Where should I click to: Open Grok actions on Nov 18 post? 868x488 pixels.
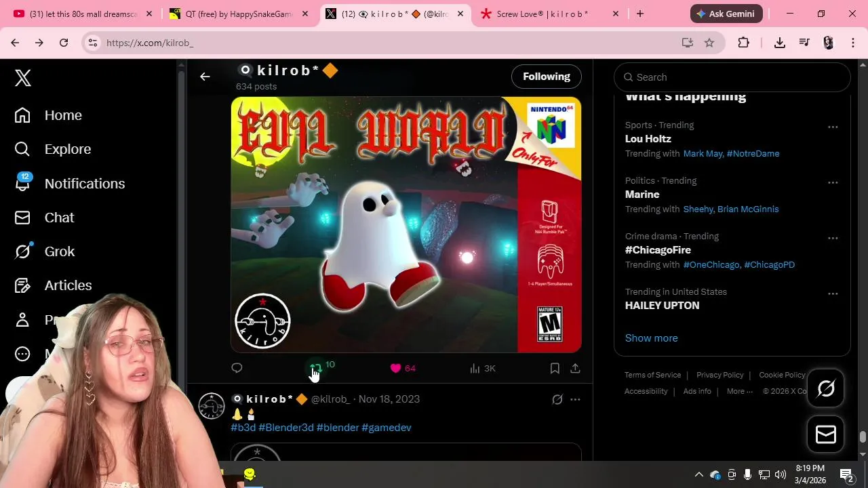pyautogui.click(x=557, y=399)
